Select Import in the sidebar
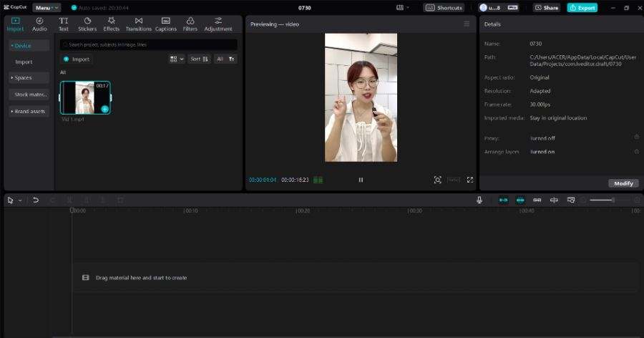The height and width of the screenshot is (338, 644). [24, 62]
